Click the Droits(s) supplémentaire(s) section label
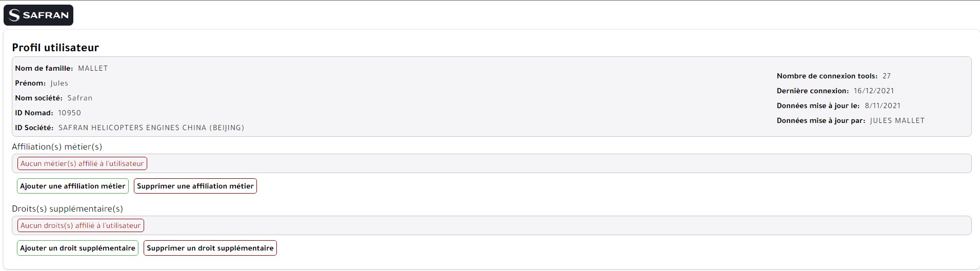This screenshot has height=271, width=980. click(67, 209)
